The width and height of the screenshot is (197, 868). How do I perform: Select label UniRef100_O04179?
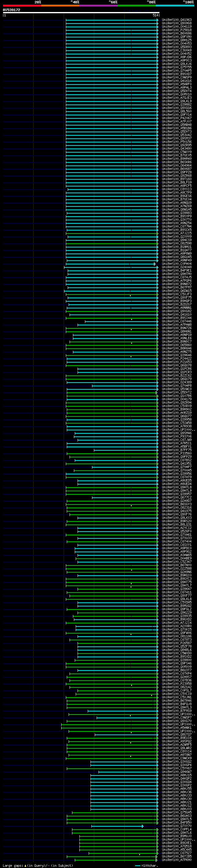pyautogui.click(x=176, y=399)
